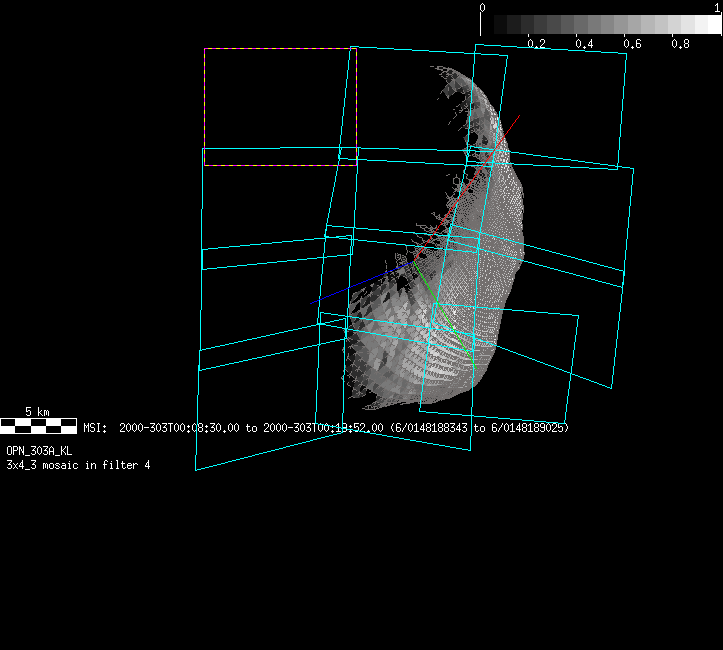The width and height of the screenshot is (723, 650).
Task: Click the 0.2 label on the color bar
Action: pos(536,44)
